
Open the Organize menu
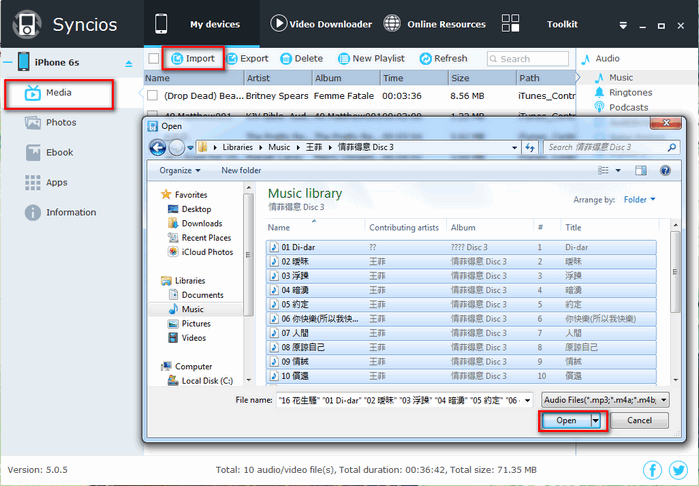point(180,170)
